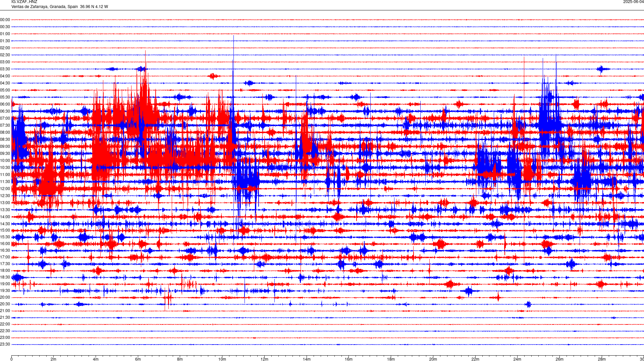This screenshot has width=644, height=362.
Task: Click the 24m tick on time axis
Action: [x=517, y=359]
